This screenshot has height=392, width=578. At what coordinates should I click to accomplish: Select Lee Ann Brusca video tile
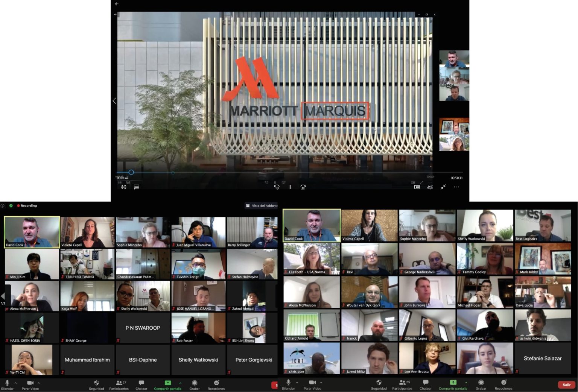427,358
